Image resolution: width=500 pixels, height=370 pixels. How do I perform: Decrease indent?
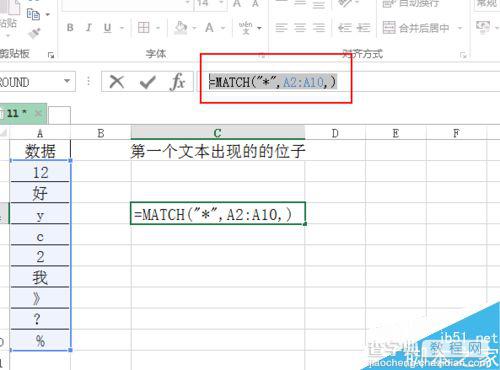pyautogui.click(x=345, y=28)
